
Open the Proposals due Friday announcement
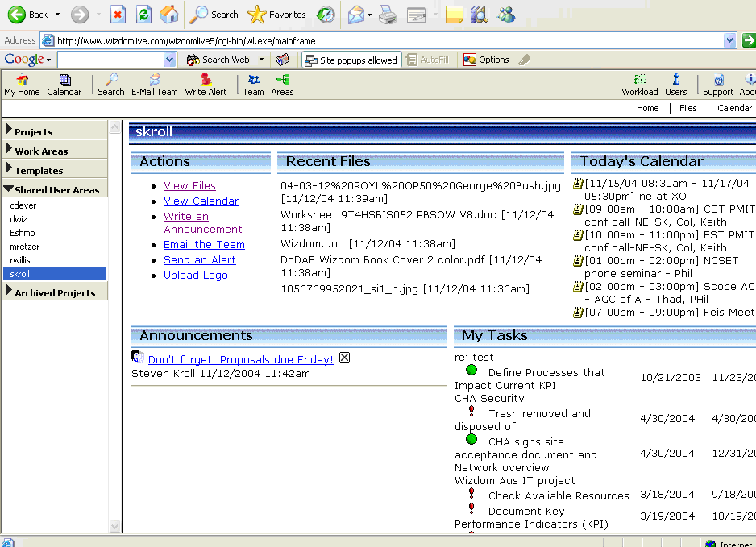(x=240, y=359)
